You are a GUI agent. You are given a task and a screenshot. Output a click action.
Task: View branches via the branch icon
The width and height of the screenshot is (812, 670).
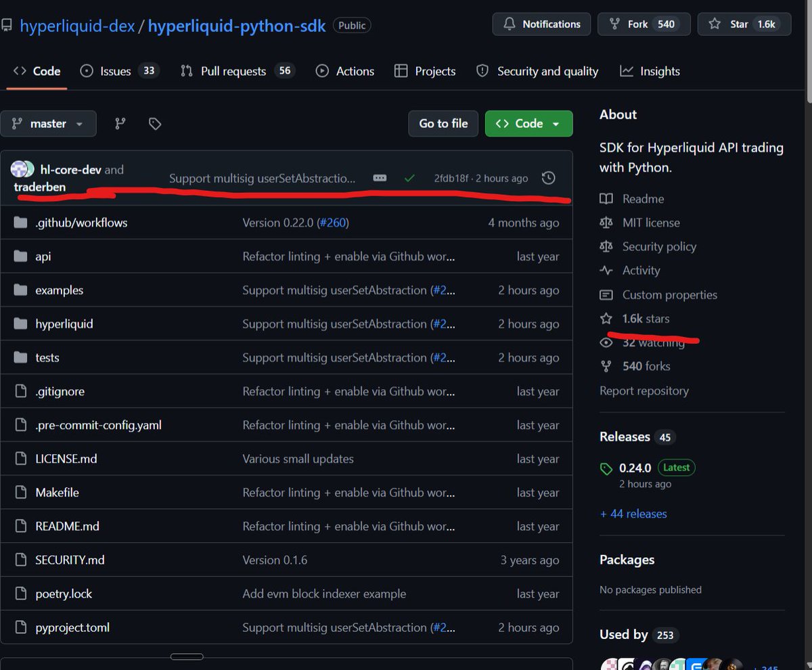[120, 124]
